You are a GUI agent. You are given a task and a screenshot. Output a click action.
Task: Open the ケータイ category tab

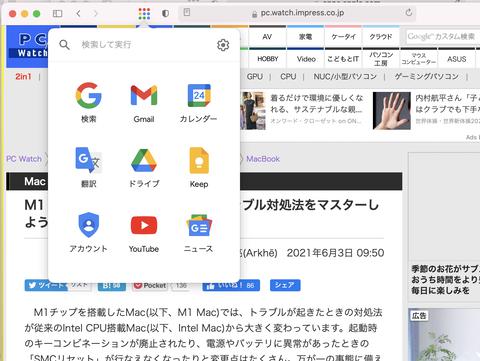point(343,37)
